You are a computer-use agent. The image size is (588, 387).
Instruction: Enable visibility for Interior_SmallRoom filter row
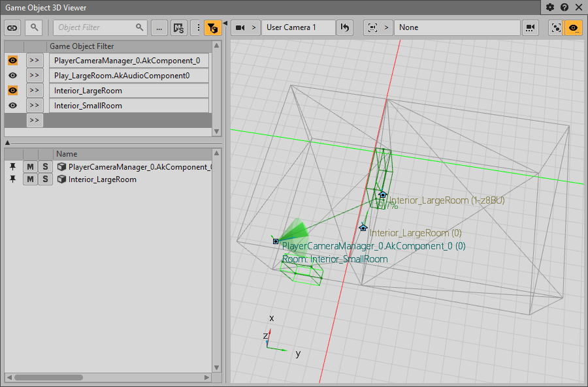[x=12, y=106]
